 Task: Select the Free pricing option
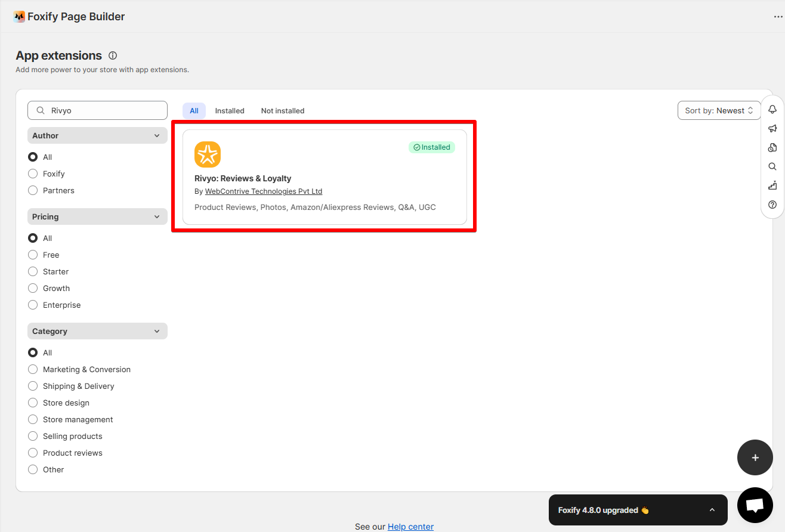[33, 255]
